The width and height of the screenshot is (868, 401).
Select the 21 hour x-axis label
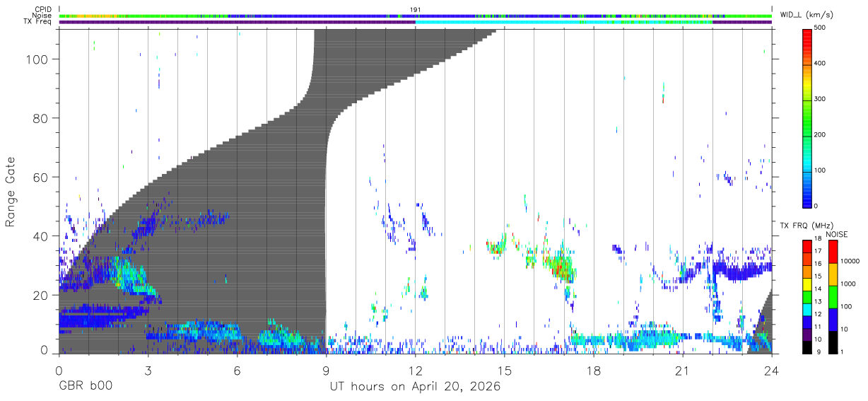pos(682,371)
